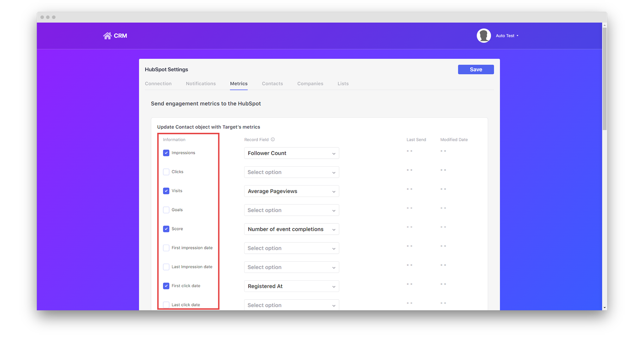644x340 pixels.
Task: Click the Follower Count dropdown chevron
Action: (334, 153)
